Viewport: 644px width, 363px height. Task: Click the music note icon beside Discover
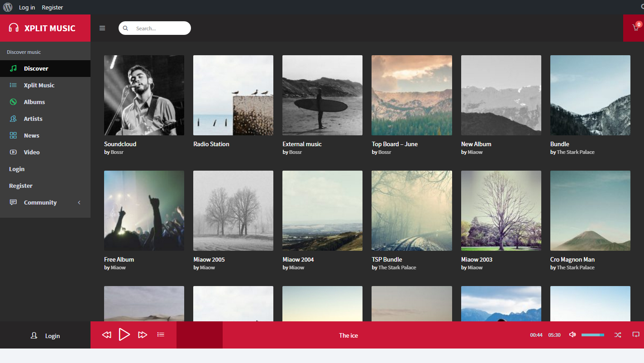[x=13, y=68]
